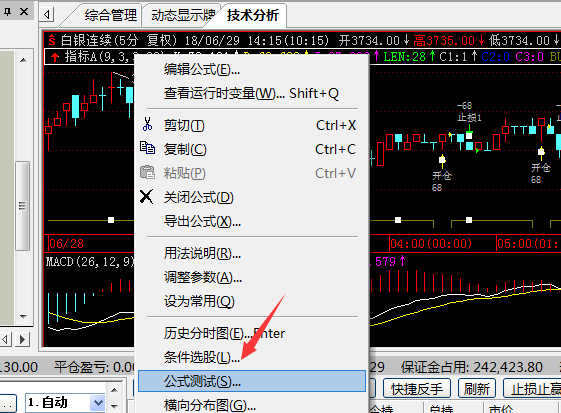The width and height of the screenshot is (561, 413).
Task: Click the 止损止赢 button
Action: click(533, 389)
